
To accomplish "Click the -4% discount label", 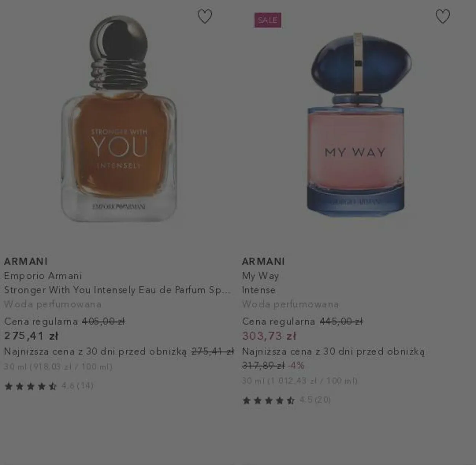I will point(296,366).
